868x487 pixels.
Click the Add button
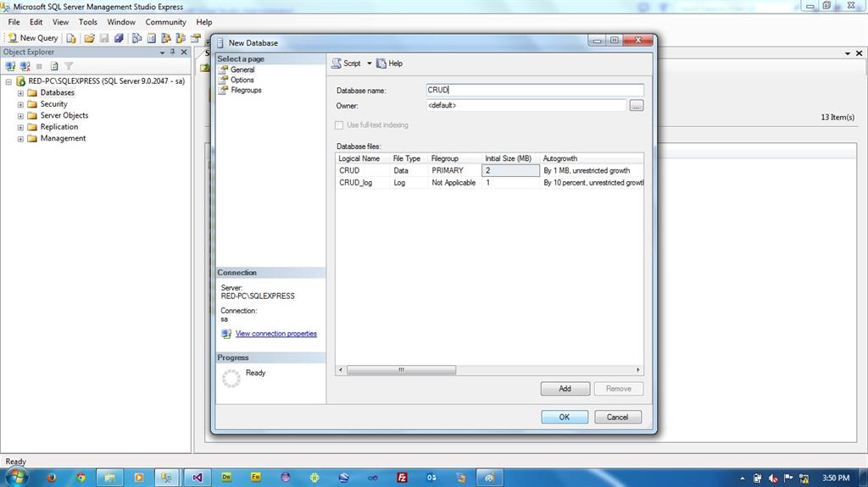(565, 389)
